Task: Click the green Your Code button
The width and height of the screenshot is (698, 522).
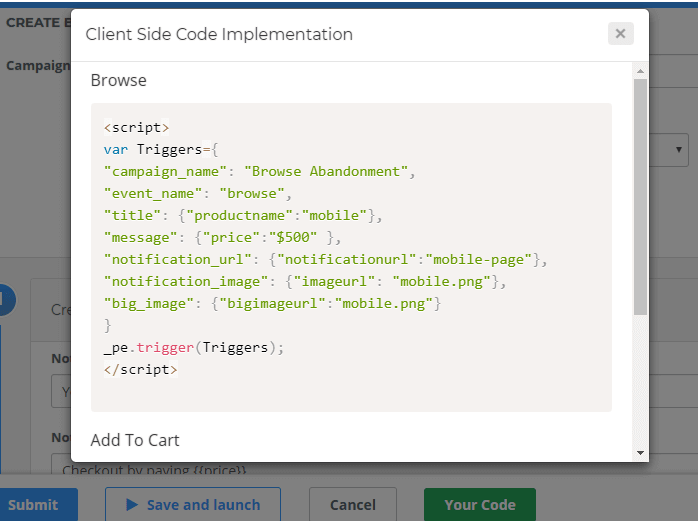Action: [x=480, y=505]
